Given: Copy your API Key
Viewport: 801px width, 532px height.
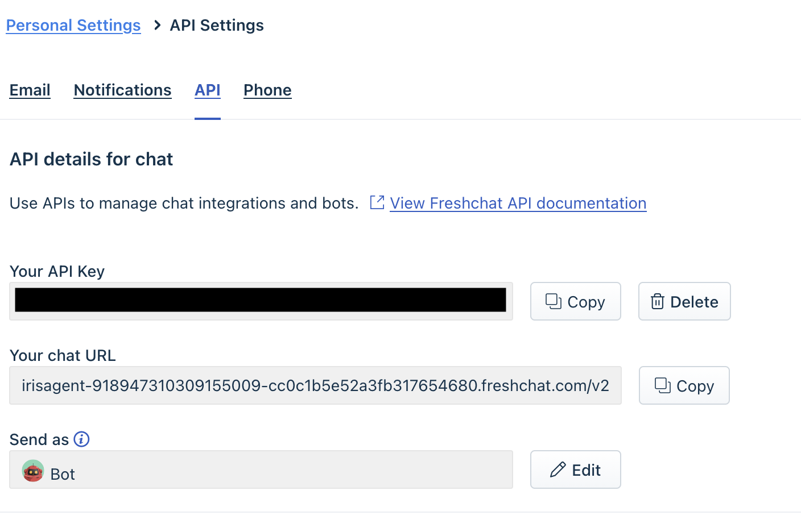Looking at the screenshot, I should pos(575,301).
